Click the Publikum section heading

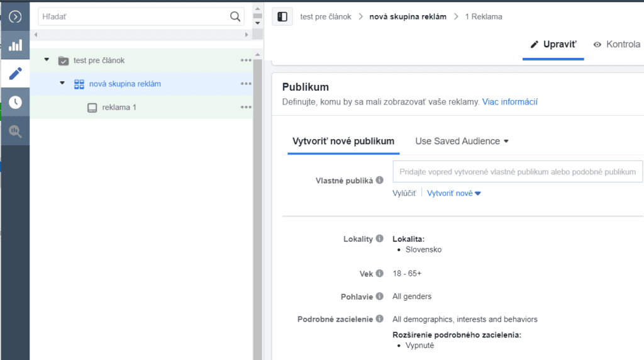tap(306, 87)
